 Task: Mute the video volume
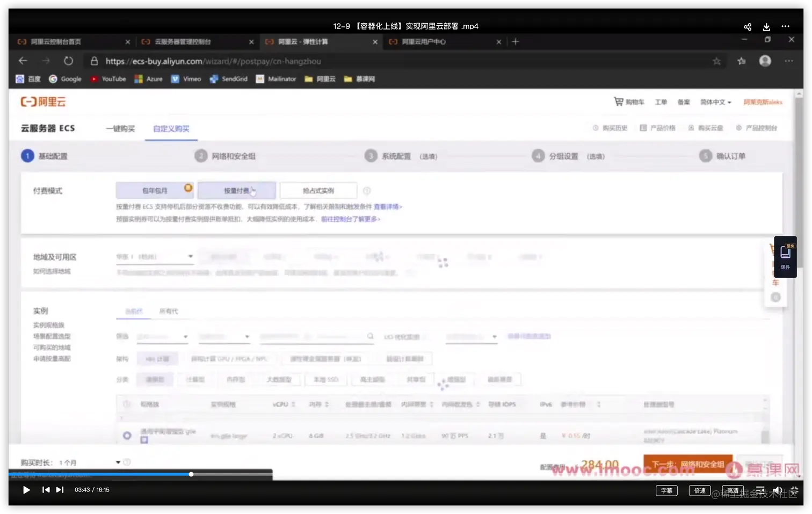point(777,490)
